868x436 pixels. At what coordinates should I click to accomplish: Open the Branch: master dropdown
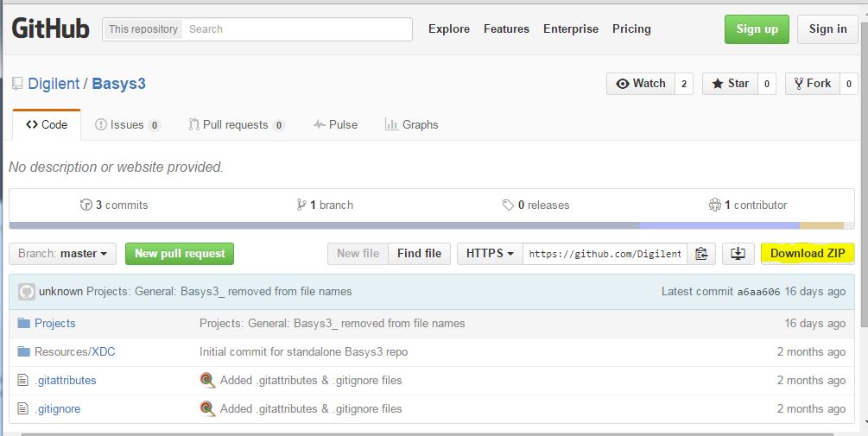62,254
